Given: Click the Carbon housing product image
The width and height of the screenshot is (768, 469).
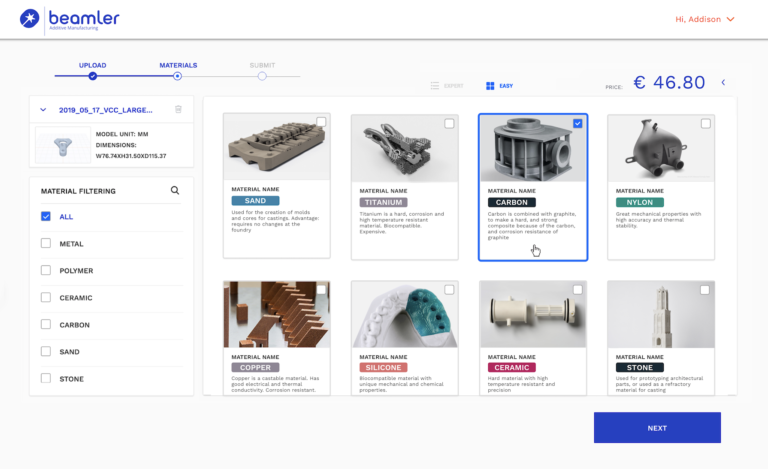Looking at the screenshot, I should tap(533, 148).
